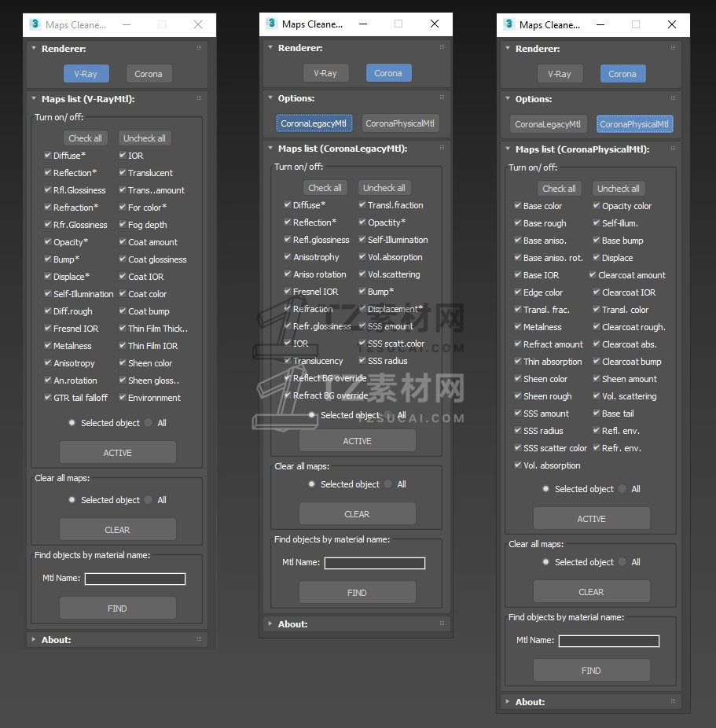The image size is (716, 728).
Task: Toggle Base IOR checkbox in right window
Action: [518, 274]
